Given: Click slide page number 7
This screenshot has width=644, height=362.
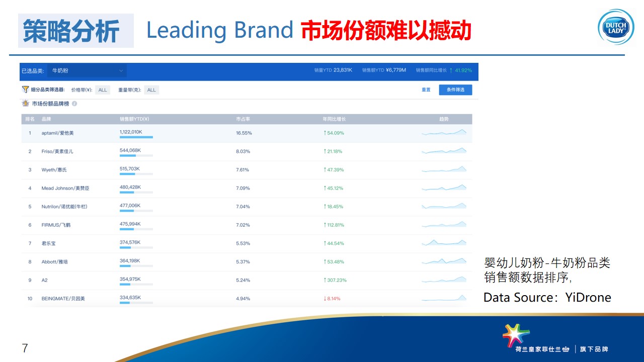Looking at the screenshot, I should (25, 348).
